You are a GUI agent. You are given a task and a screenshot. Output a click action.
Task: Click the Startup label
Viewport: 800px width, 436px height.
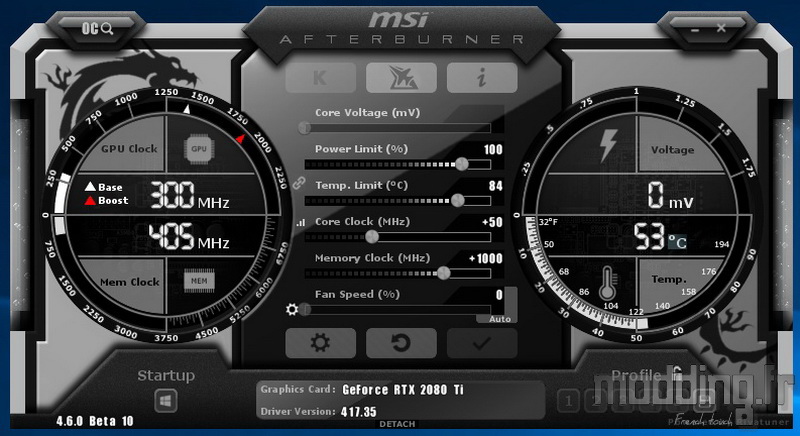point(166,376)
